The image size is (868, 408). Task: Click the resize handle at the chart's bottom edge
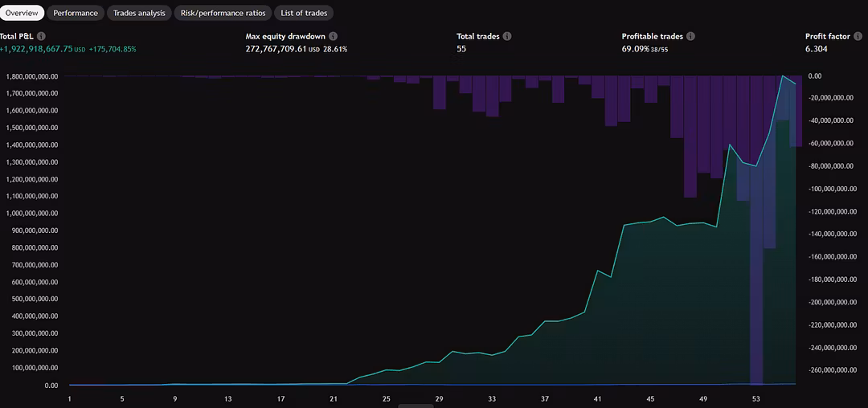pyautogui.click(x=416, y=406)
